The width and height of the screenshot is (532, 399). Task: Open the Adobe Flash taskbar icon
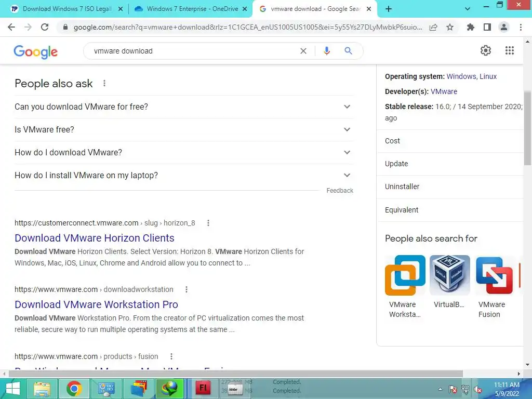coord(203,389)
